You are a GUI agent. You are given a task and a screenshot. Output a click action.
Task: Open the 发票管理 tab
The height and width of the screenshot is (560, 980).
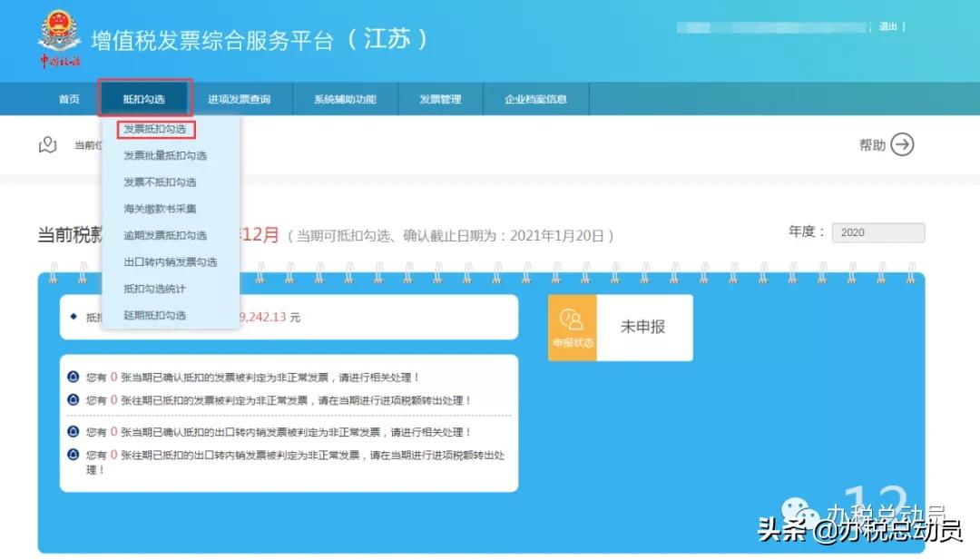442,99
